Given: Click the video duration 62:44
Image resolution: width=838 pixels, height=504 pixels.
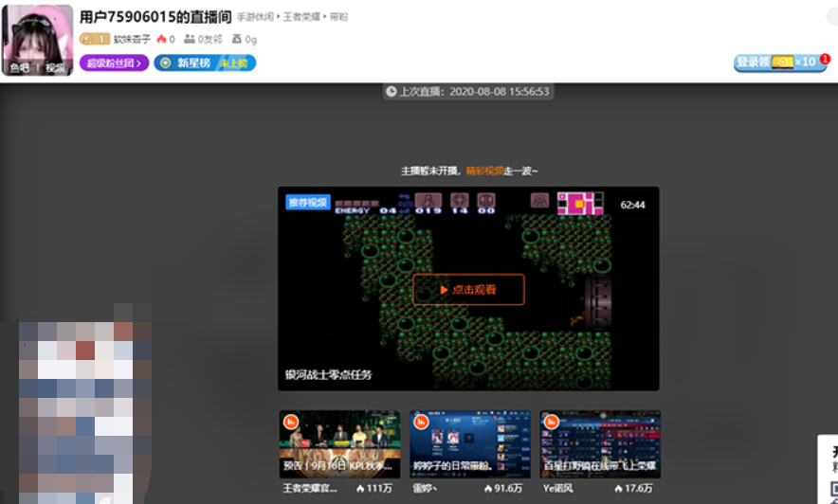Looking at the screenshot, I should click(x=633, y=205).
